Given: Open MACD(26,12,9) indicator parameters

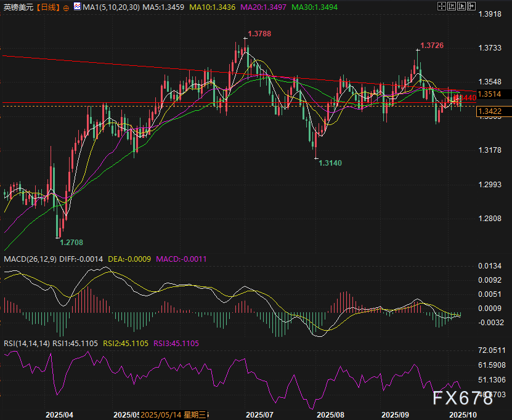Looking at the screenshot, I should [30, 259].
